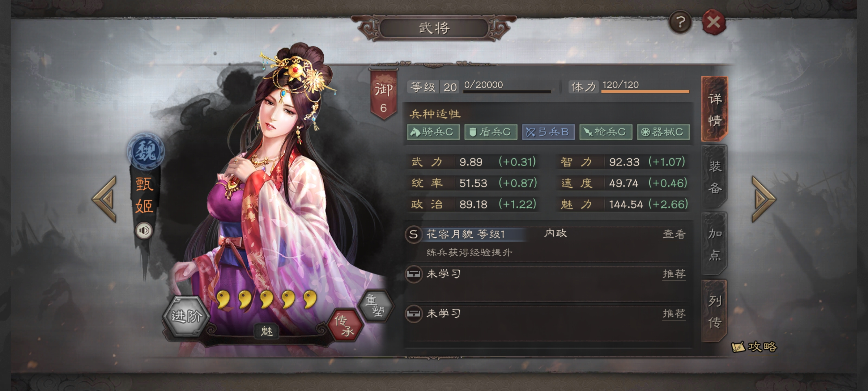The height and width of the screenshot is (391, 868).
Task: Toggle the general voice speaker icon
Action: [144, 230]
